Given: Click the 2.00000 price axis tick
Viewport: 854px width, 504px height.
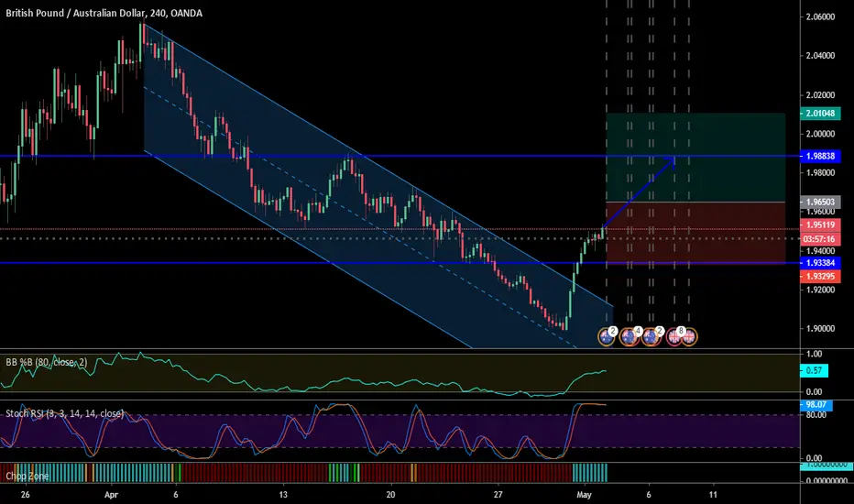Looking at the screenshot, I should (820, 134).
